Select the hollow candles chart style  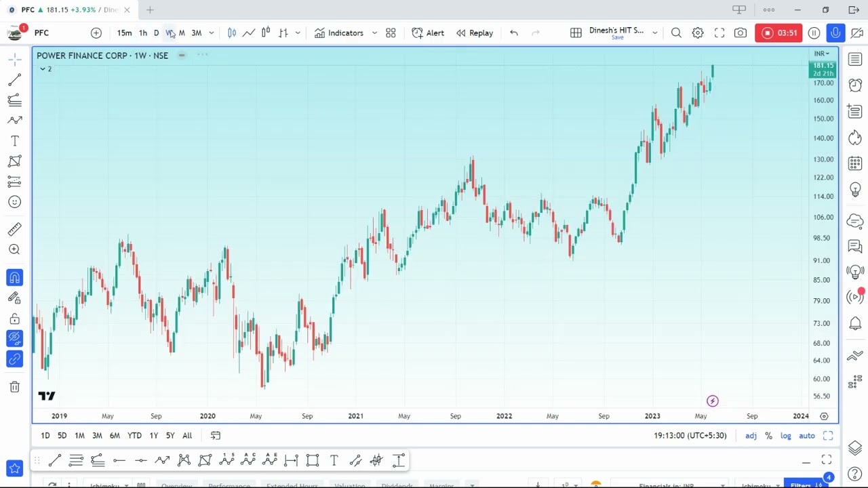[266, 33]
